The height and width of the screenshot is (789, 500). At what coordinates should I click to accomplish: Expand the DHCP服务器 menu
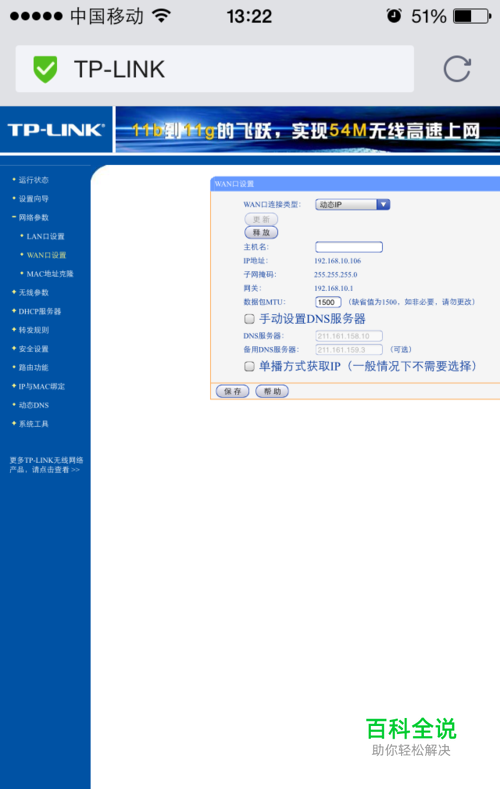click(x=40, y=311)
